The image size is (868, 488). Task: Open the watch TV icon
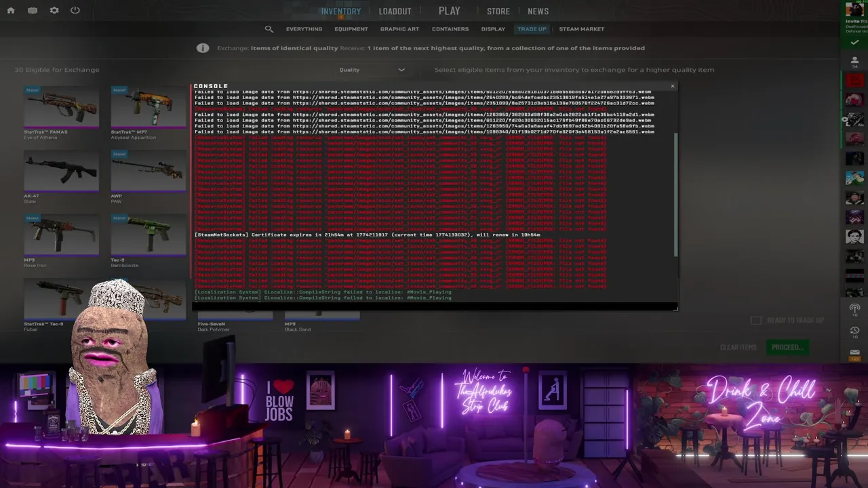coord(33,10)
